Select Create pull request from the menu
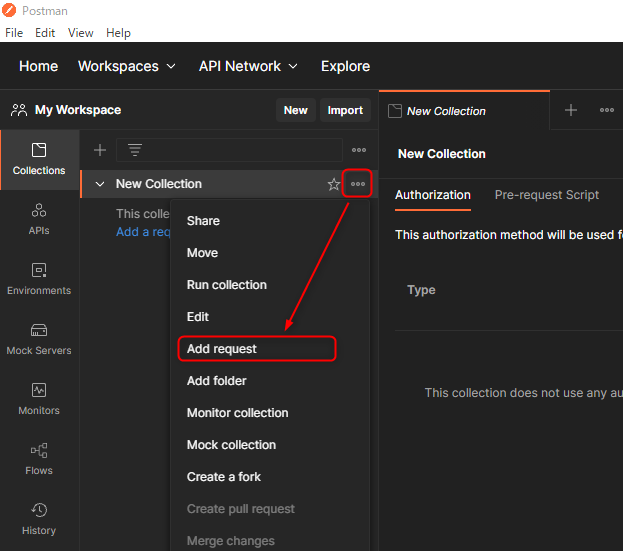 [x=241, y=508]
